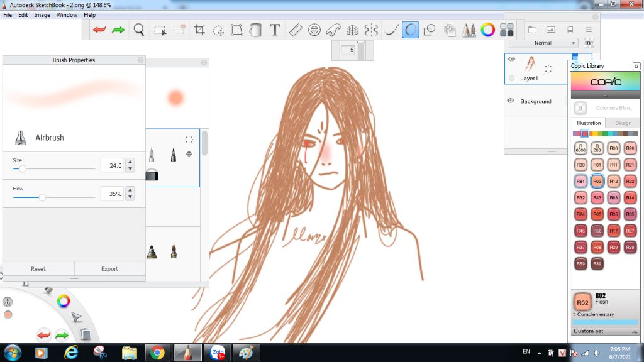Toggle the UI layout grid button
The image size is (644, 362).
tap(507, 30)
